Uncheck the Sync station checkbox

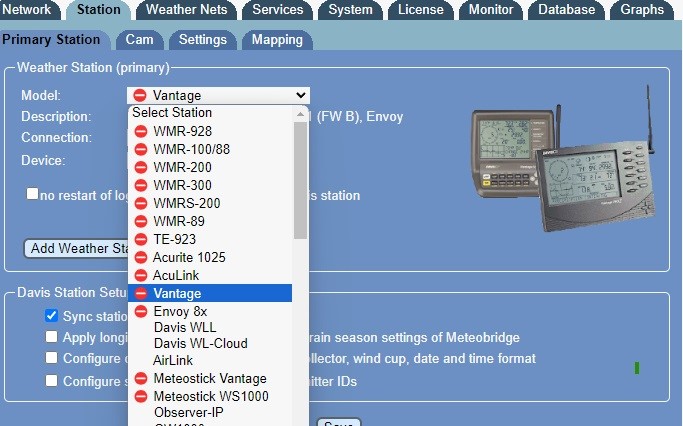click(51, 315)
